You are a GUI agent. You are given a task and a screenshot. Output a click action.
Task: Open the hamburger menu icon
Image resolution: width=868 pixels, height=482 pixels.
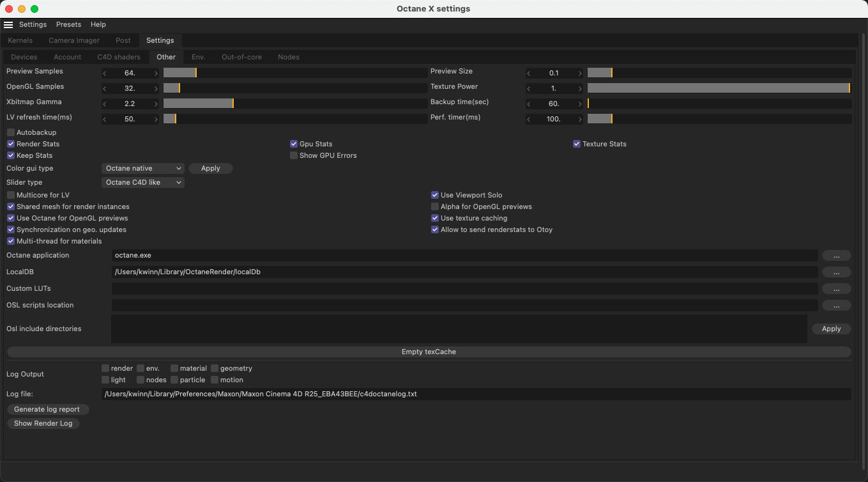click(8, 25)
